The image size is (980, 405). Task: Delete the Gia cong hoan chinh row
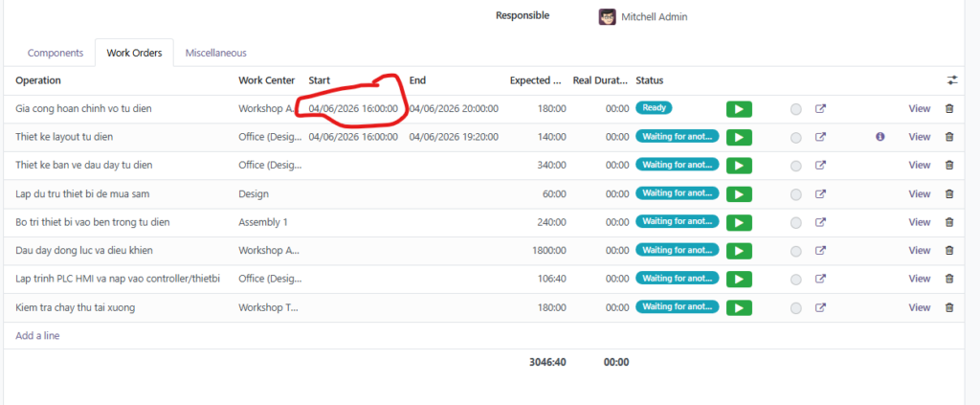pos(949,109)
